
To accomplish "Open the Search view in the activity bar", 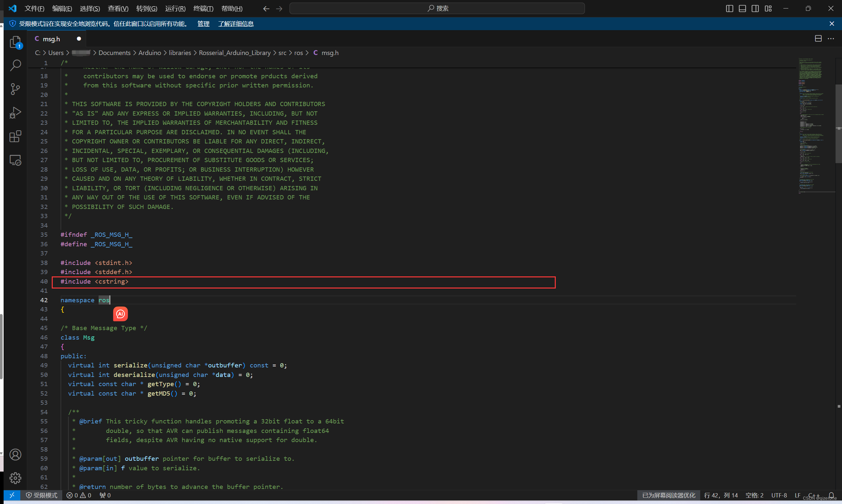I will (x=16, y=65).
